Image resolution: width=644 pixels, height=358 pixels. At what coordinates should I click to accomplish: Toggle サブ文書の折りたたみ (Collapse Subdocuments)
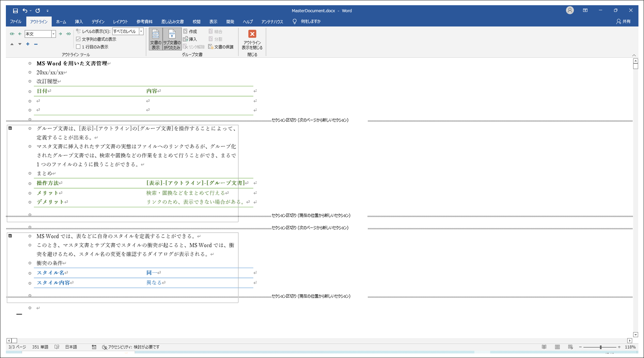click(172, 39)
